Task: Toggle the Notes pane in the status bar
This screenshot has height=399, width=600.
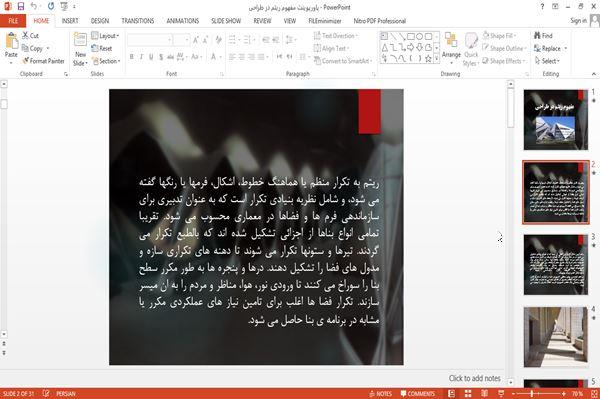Action: [380, 393]
